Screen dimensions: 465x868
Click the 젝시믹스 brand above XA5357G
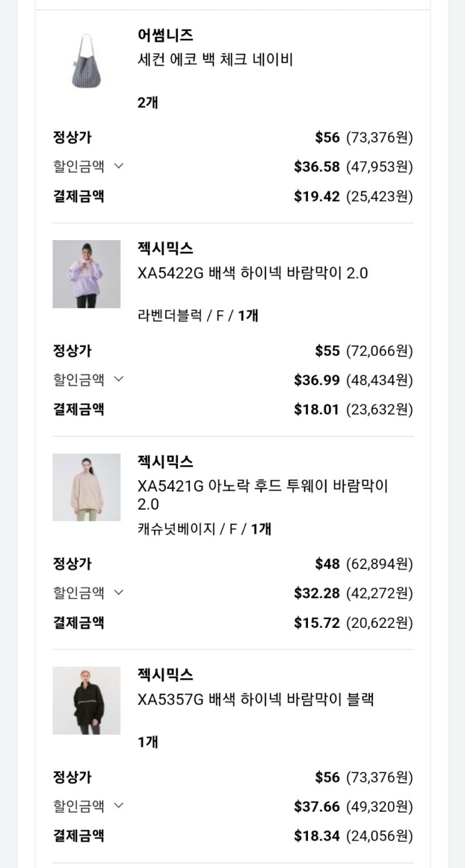coord(165,675)
